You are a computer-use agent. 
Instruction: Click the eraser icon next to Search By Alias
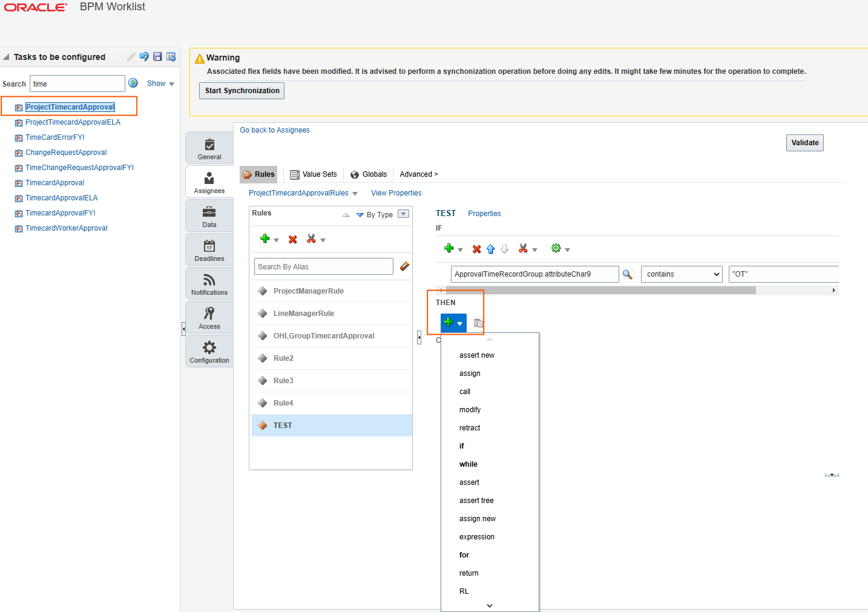(404, 266)
